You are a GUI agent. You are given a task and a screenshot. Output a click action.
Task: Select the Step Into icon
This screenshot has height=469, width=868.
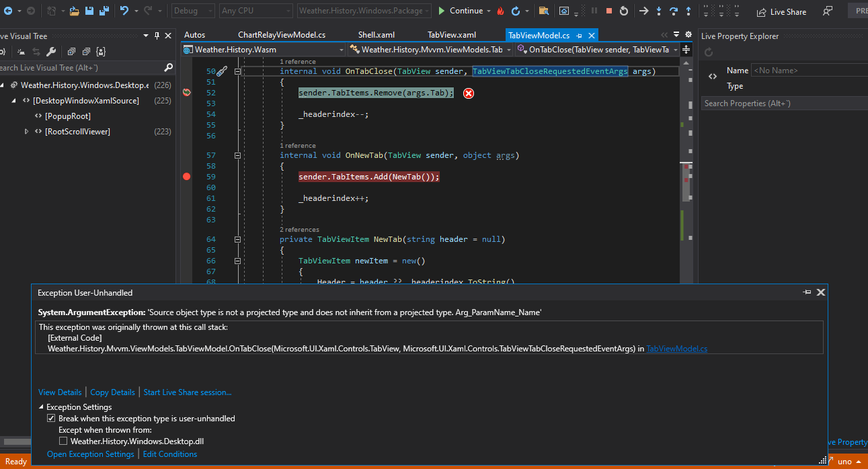(x=659, y=11)
